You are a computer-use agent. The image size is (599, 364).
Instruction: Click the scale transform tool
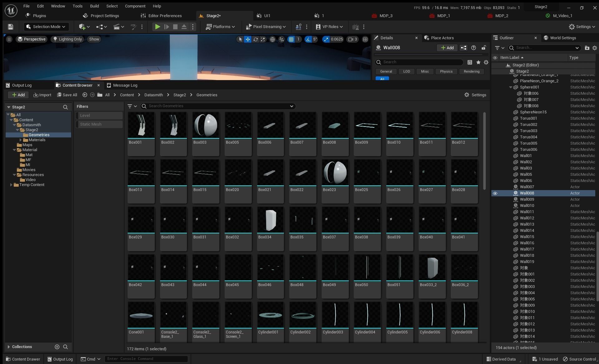pos(263,39)
